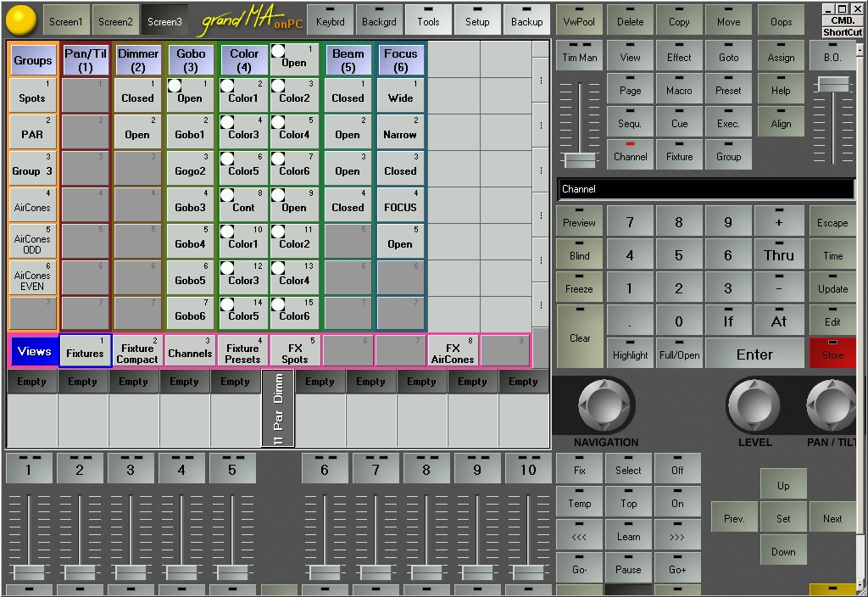Switch to Screen3
The height and width of the screenshot is (597, 868).
[164, 20]
